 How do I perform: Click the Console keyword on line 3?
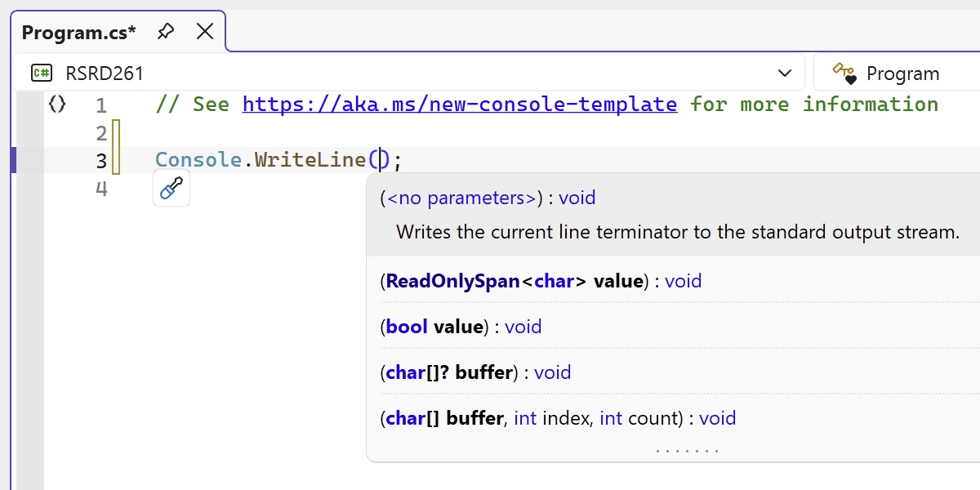pyautogui.click(x=198, y=160)
